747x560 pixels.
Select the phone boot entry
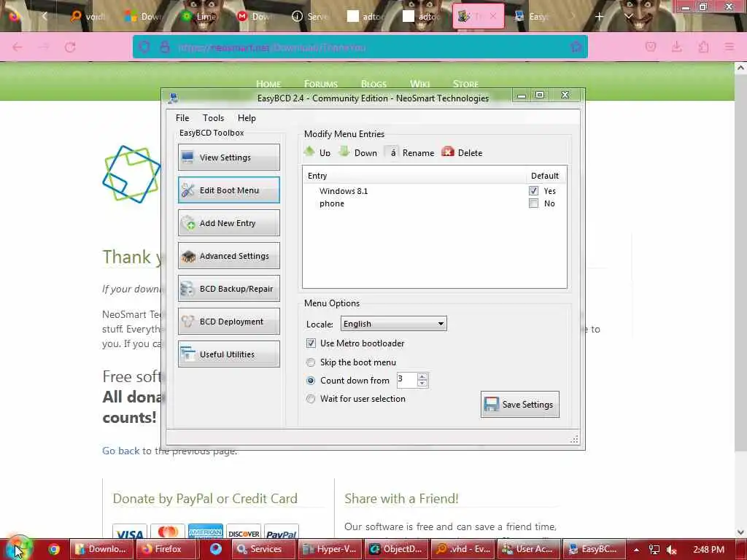[332, 203]
